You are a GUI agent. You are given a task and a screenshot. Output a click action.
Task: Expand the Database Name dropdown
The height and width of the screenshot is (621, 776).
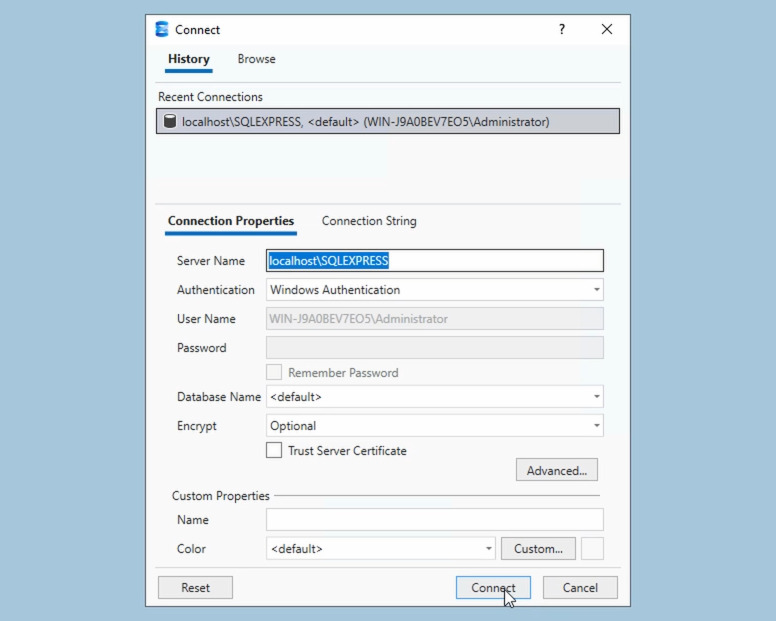point(435,396)
